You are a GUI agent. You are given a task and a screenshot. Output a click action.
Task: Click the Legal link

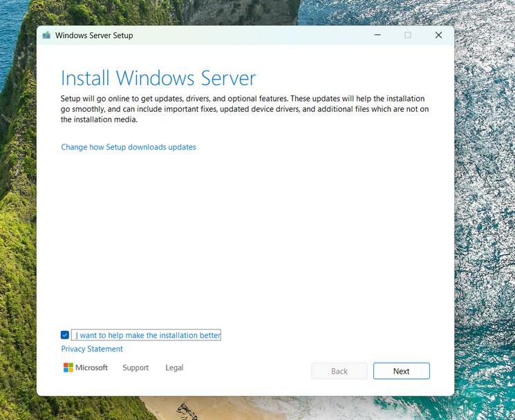click(x=174, y=367)
